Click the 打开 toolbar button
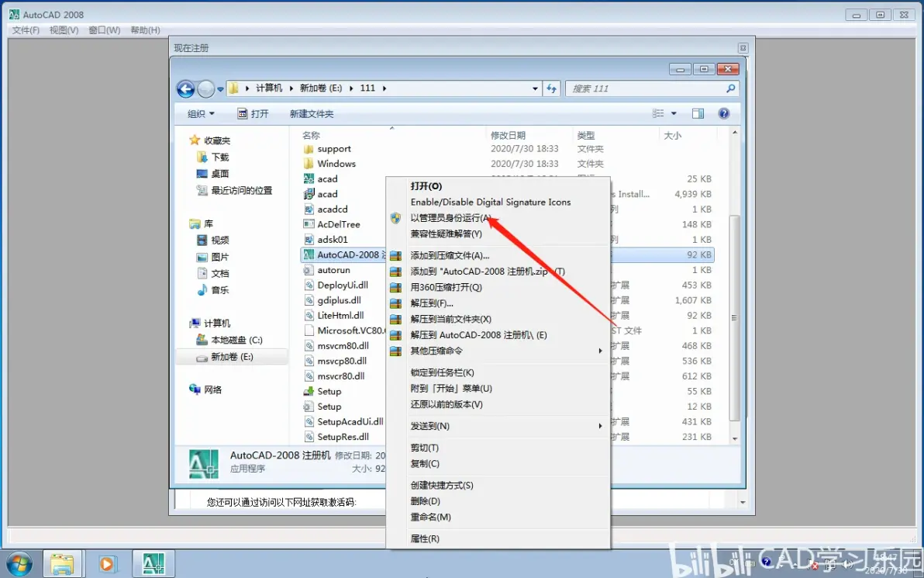Image resolution: width=924 pixels, height=578 pixels. click(x=253, y=114)
